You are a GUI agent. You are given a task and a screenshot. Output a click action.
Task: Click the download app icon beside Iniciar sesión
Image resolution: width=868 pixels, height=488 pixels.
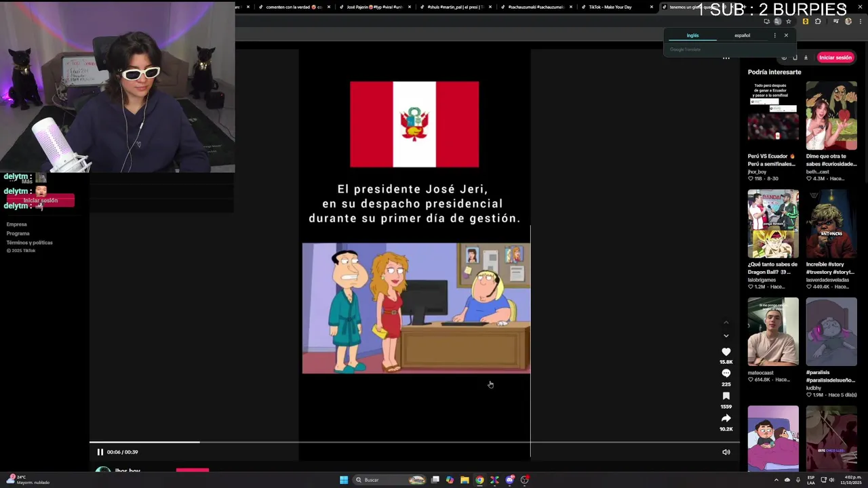point(806,58)
